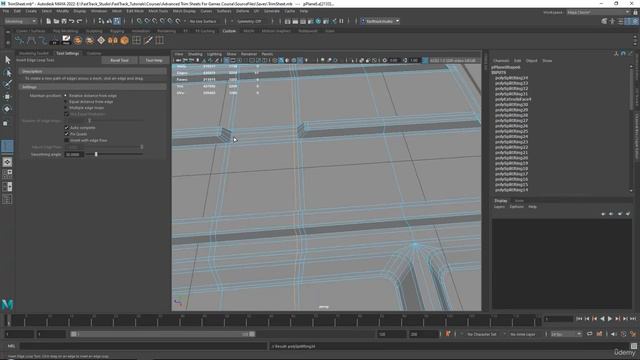Click the Channel Box vertical scrollbar
640x360 pixels.
point(632,129)
